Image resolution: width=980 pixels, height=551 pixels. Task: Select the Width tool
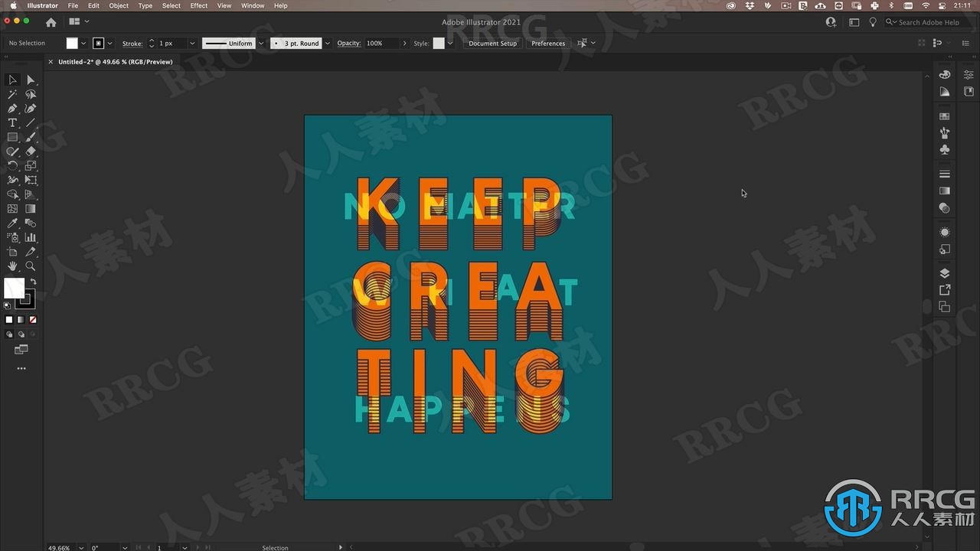(12, 180)
